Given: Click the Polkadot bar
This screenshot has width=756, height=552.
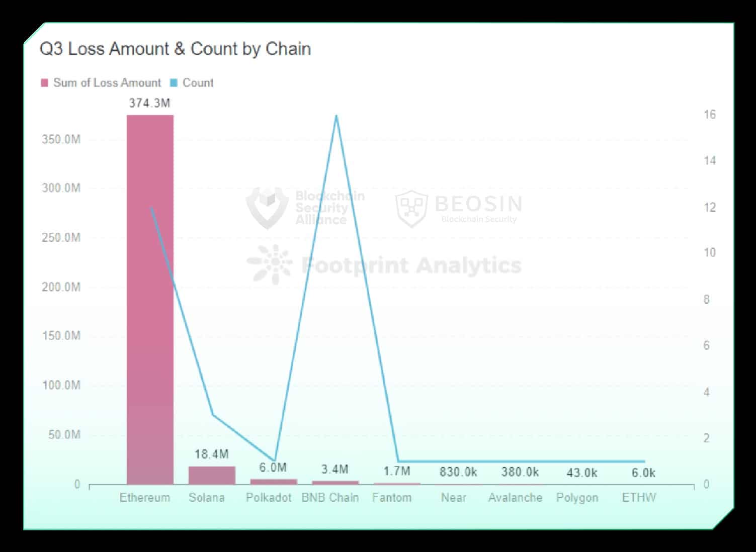Looking at the screenshot, I should click(x=274, y=482).
